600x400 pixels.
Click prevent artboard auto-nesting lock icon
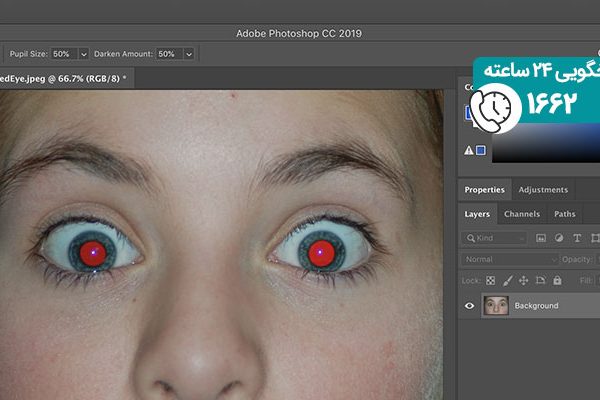[x=539, y=282]
